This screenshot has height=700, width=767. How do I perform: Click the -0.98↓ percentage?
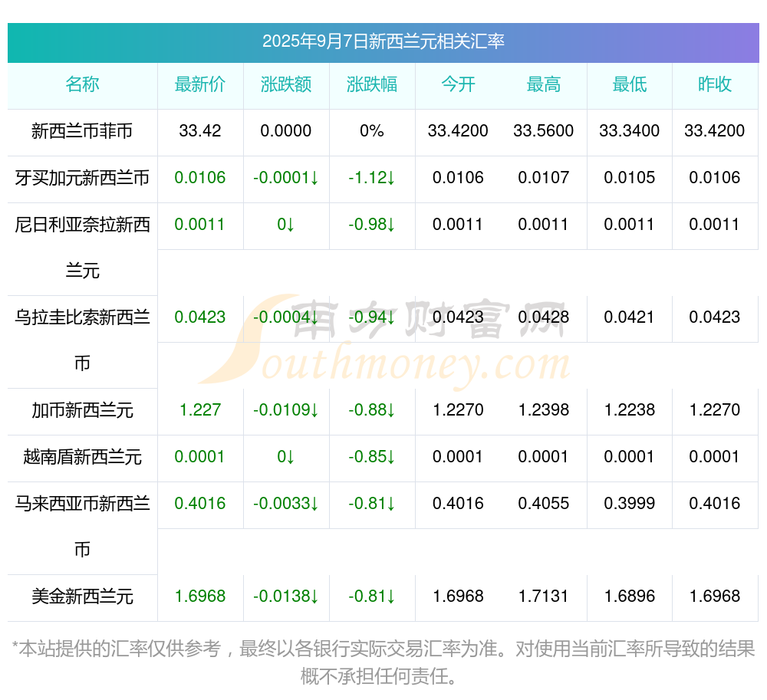pos(372,225)
